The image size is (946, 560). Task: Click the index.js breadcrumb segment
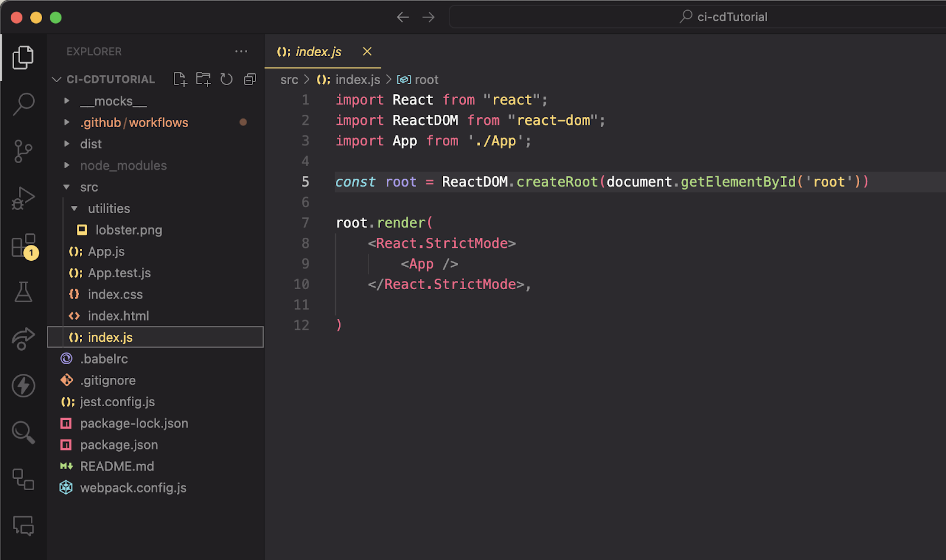coord(348,79)
